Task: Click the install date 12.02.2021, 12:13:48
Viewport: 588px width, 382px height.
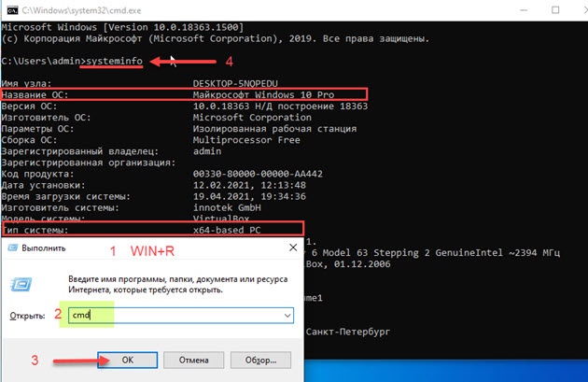Action: [249, 185]
